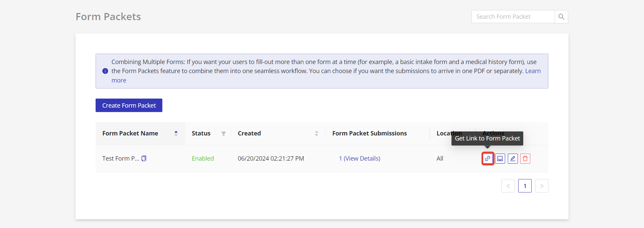
Task: Click the copy icon beside Test Form P...
Action: click(x=144, y=159)
